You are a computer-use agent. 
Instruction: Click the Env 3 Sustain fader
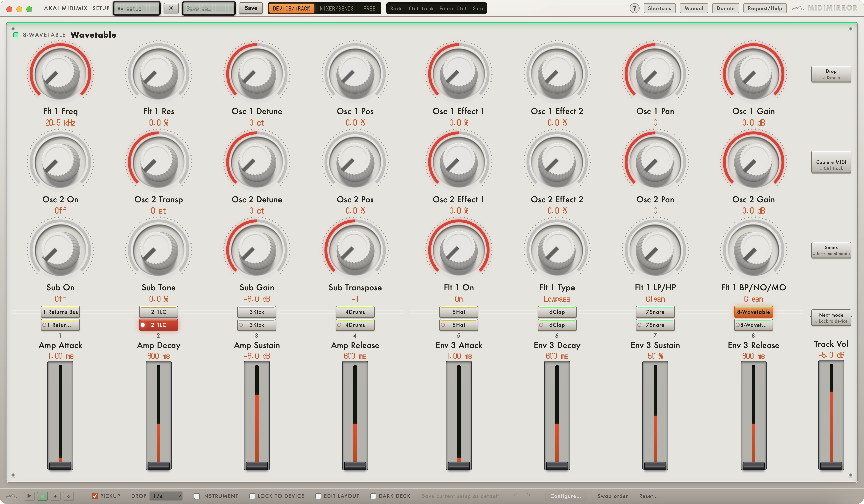[x=655, y=415]
